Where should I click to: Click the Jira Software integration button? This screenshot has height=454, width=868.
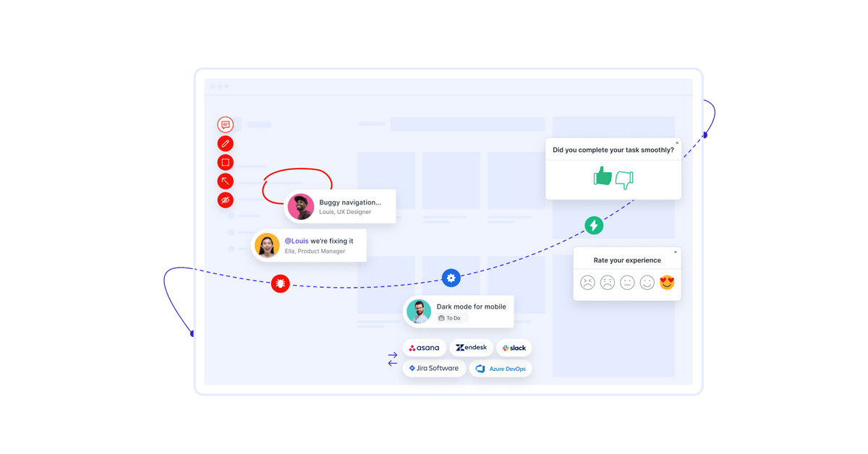[x=434, y=368]
